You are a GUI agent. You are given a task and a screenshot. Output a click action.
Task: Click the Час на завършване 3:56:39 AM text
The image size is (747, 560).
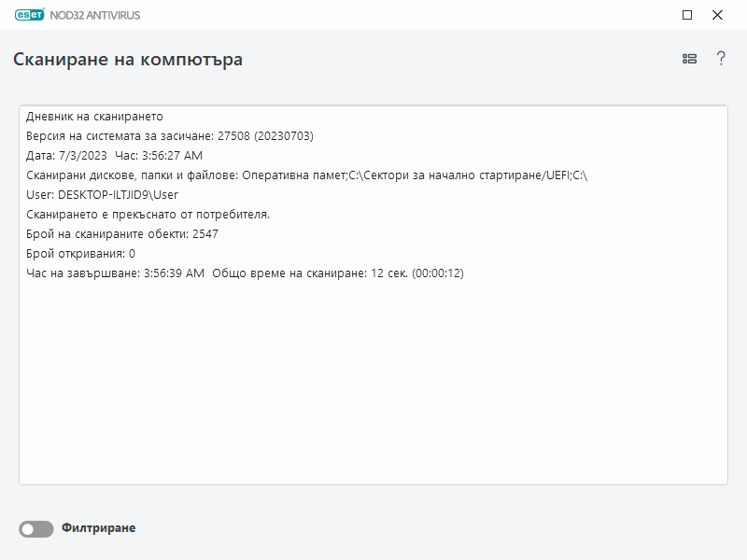pos(115,273)
